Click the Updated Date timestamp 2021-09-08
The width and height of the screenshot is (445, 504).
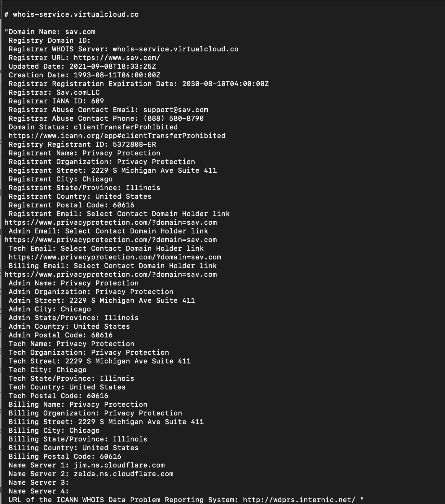click(x=113, y=67)
